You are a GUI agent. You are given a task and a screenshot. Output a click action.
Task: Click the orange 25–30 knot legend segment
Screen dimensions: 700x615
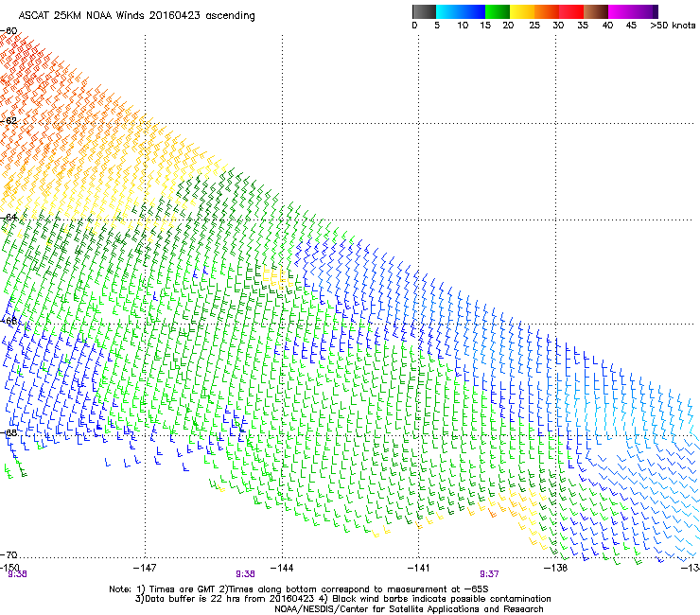[547, 11]
